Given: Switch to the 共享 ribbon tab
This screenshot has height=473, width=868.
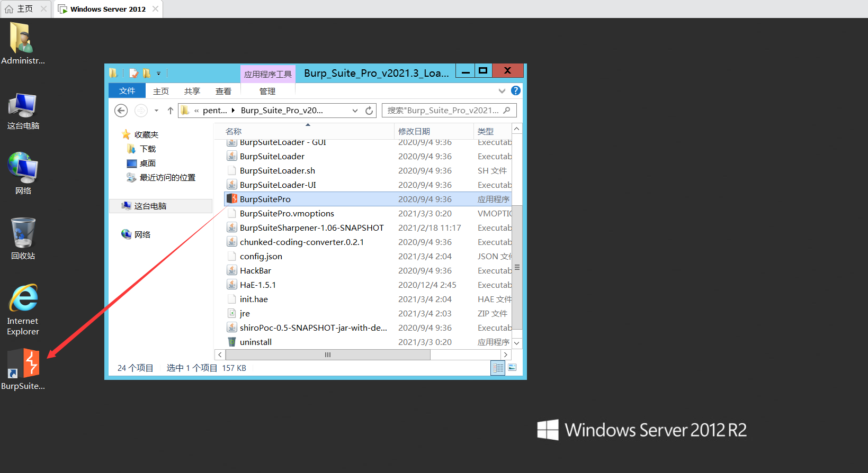Looking at the screenshot, I should [192, 91].
